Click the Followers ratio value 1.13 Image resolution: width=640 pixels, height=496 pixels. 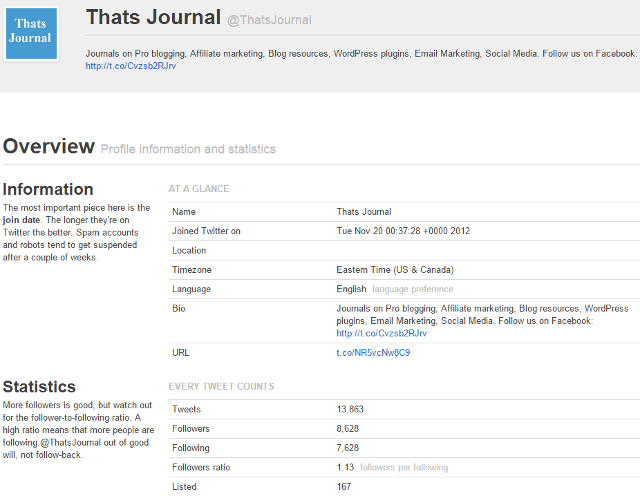click(345, 467)
